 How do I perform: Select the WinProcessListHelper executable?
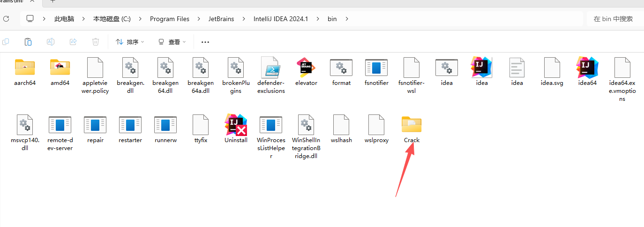tap(271, 137)
